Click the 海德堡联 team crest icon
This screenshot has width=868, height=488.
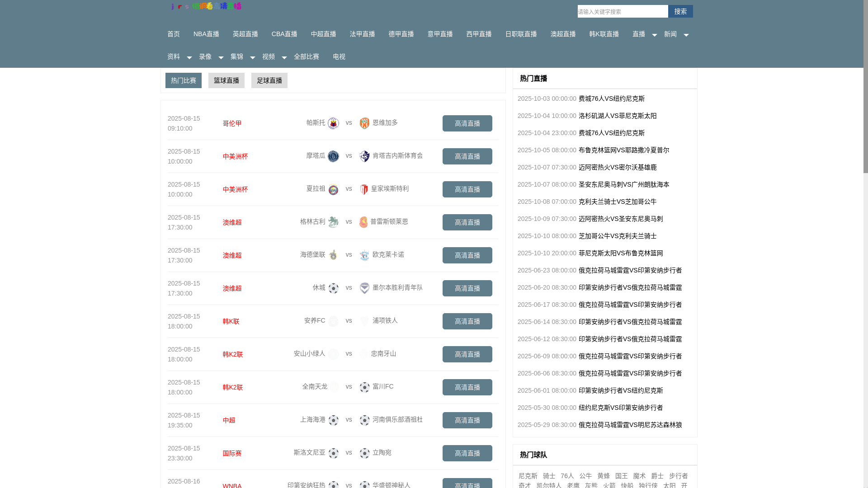point(333,255)
